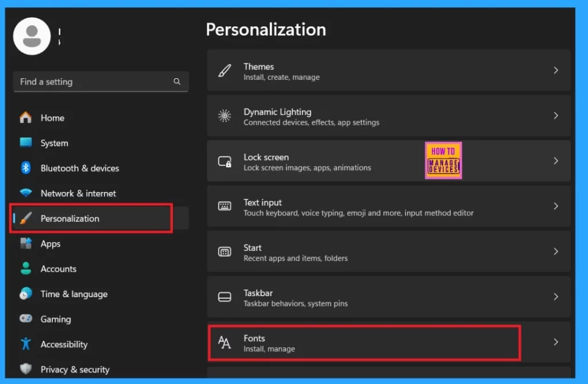Click the Start menu layout icon
Image resolution: width=588 pixels, height=384 pixels.
[x=225, y=251]
